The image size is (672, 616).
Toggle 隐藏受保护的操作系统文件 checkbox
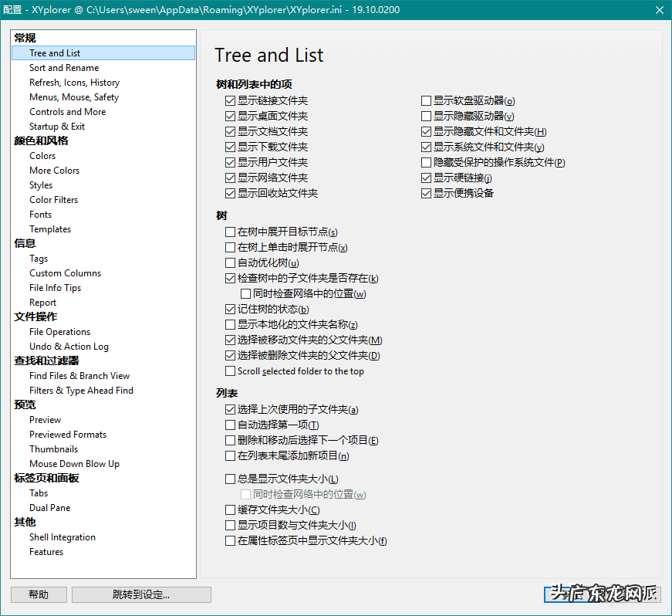(x=426, y=162)
